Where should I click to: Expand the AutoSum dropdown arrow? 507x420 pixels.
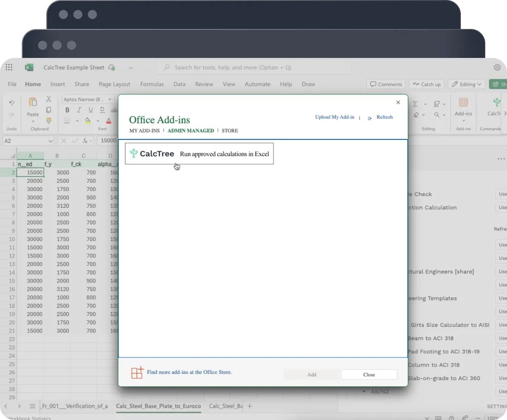coord(425,104)
